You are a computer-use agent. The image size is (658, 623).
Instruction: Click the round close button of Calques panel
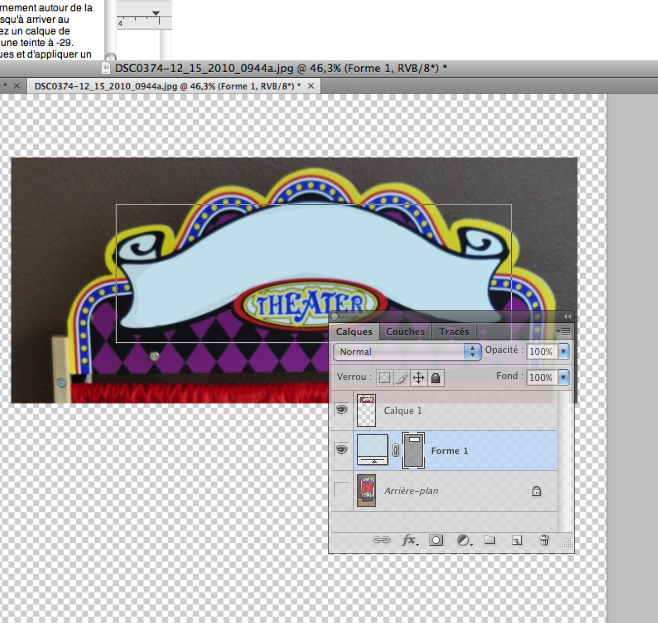[334, 316]
